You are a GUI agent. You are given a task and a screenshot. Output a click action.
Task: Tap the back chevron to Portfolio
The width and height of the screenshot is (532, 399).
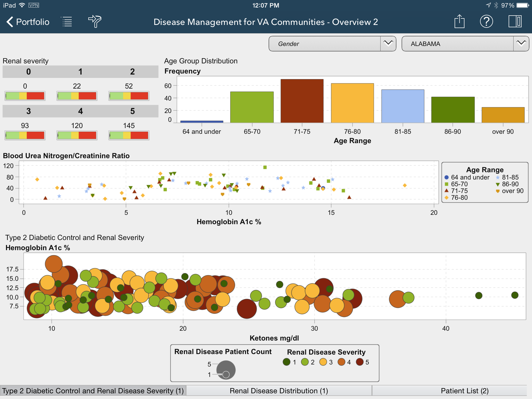click(10, 22)
